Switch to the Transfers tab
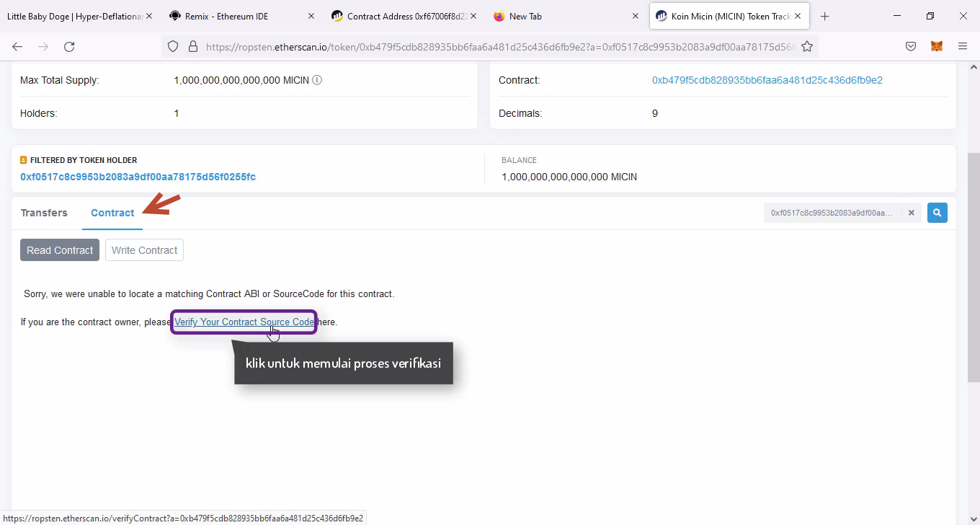This screenshot has height=525, width=980. pyautogui.click(x=44, y=213)
